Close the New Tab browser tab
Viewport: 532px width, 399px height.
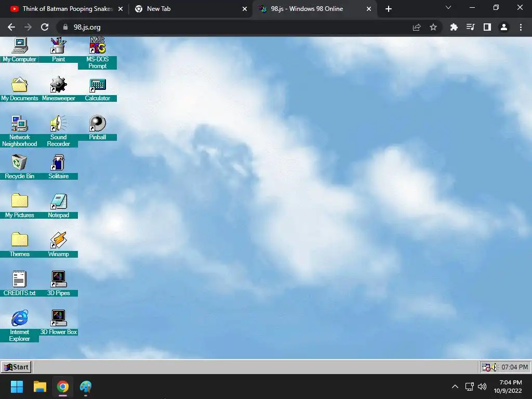point(245,9)
